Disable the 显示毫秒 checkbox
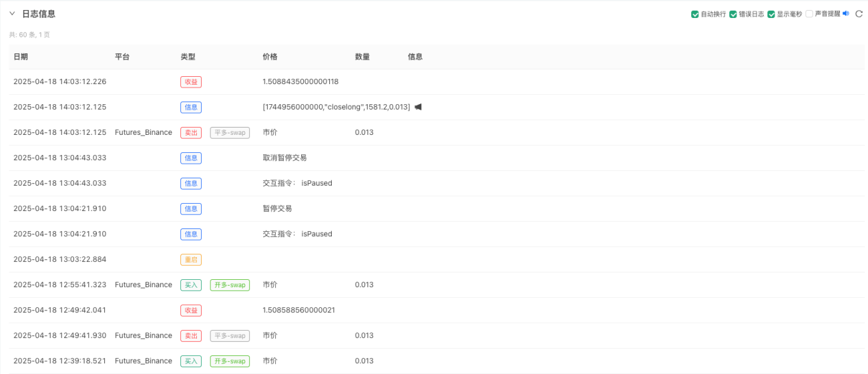This screenshot has height=374, width=868. (771, 14)
